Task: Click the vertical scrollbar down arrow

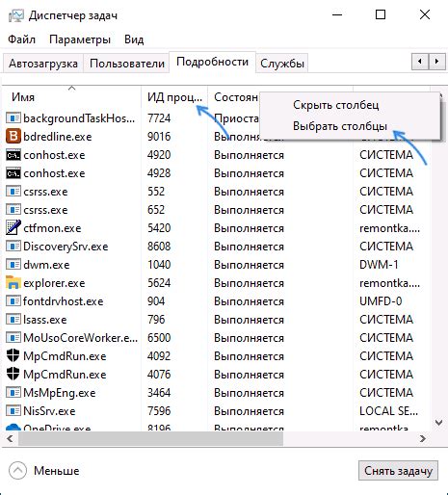Action: tap(438, 423)
